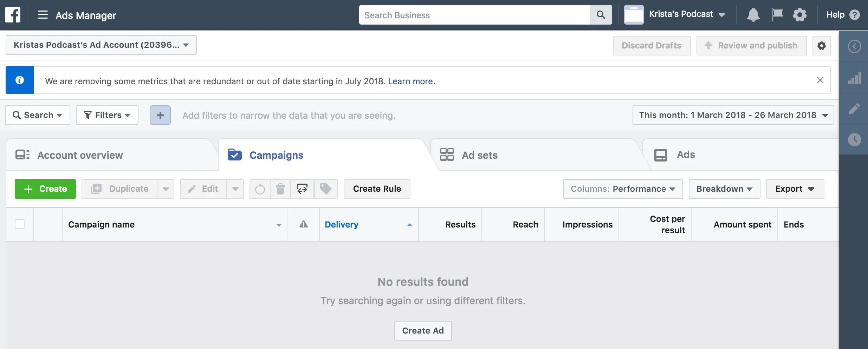
Task: Click the pencil edit icon in right sidebar
Action: click(854, 109)
